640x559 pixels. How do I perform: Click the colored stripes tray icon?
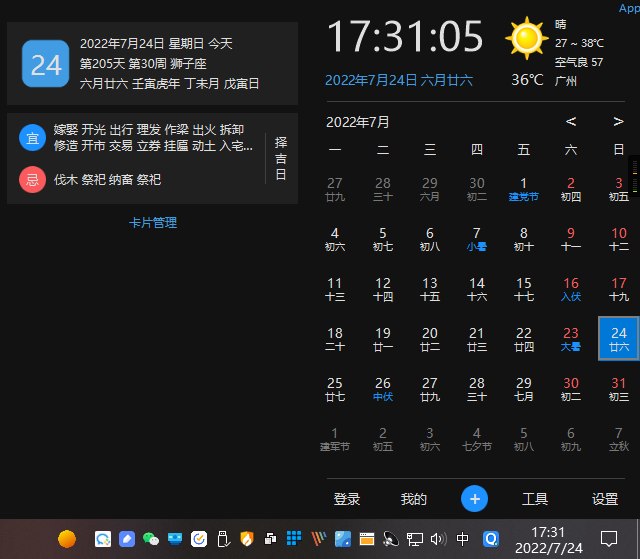point(319,539)
